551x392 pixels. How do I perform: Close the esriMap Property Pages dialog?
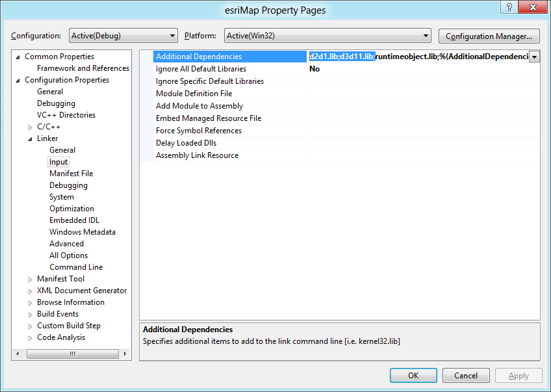[533, 7]
